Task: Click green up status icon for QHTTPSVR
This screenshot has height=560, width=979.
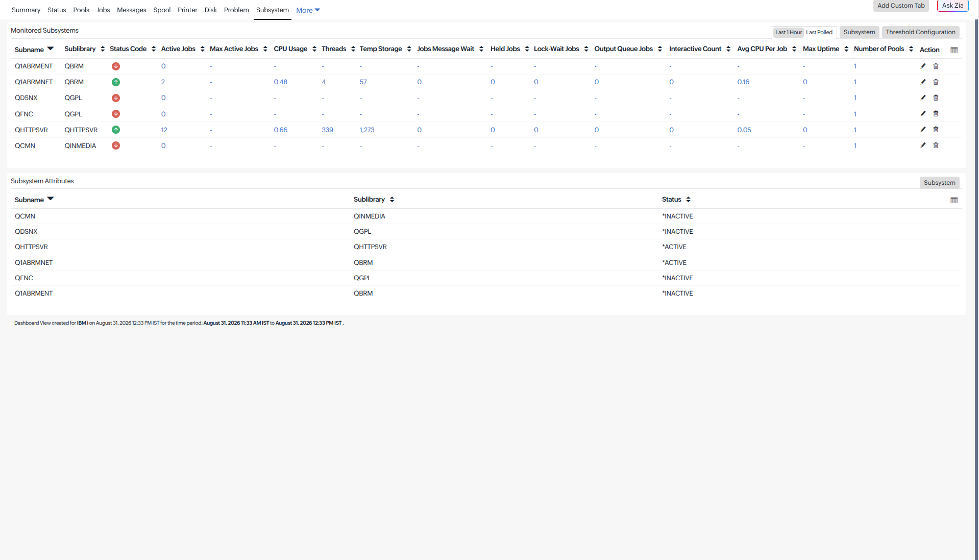Action: [116, 130]
